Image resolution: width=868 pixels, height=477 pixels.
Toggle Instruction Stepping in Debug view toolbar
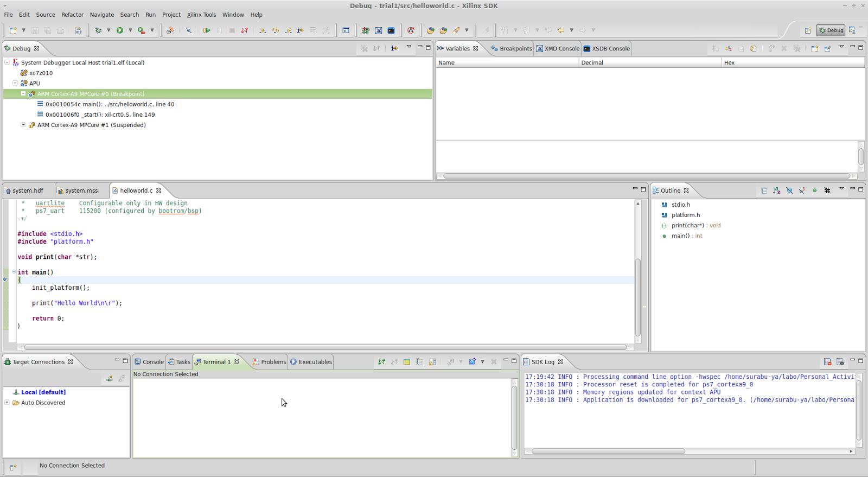click(394, 48)
